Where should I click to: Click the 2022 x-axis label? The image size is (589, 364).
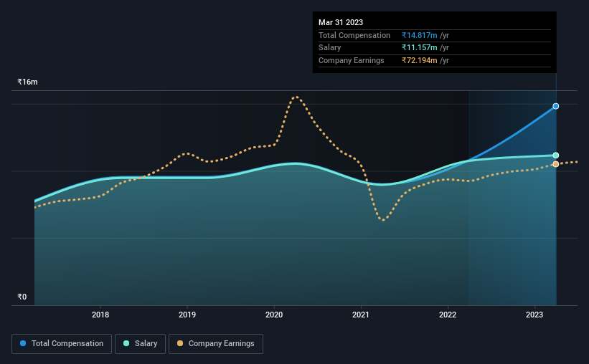click(x=448, y=315)
